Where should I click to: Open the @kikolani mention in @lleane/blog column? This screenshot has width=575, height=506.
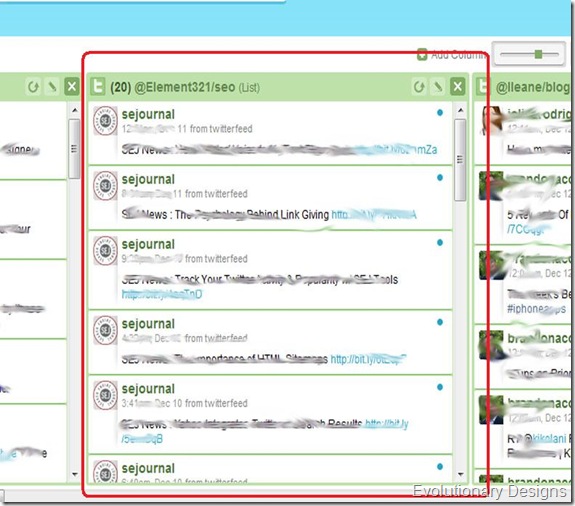tap(546, 439)
